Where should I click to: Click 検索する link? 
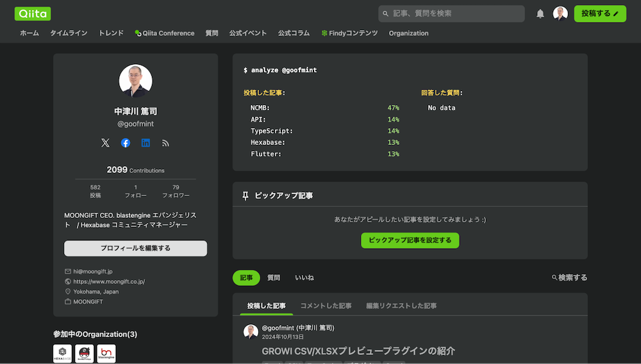pyautogui.click(x=569, y=277)
